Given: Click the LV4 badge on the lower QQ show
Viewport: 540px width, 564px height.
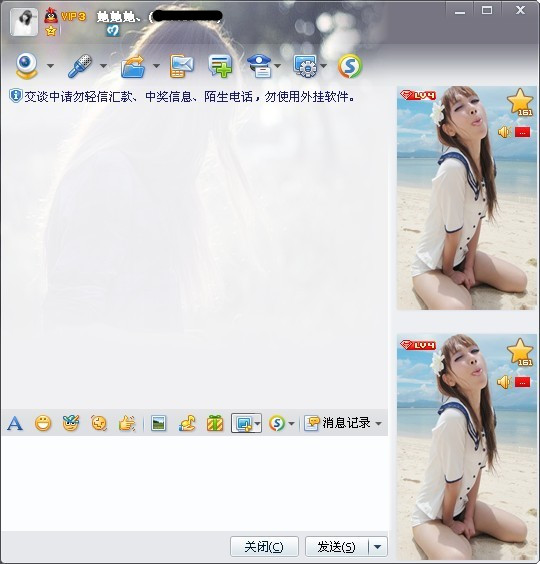Looking at the screenshot, I should click(418, 345).
